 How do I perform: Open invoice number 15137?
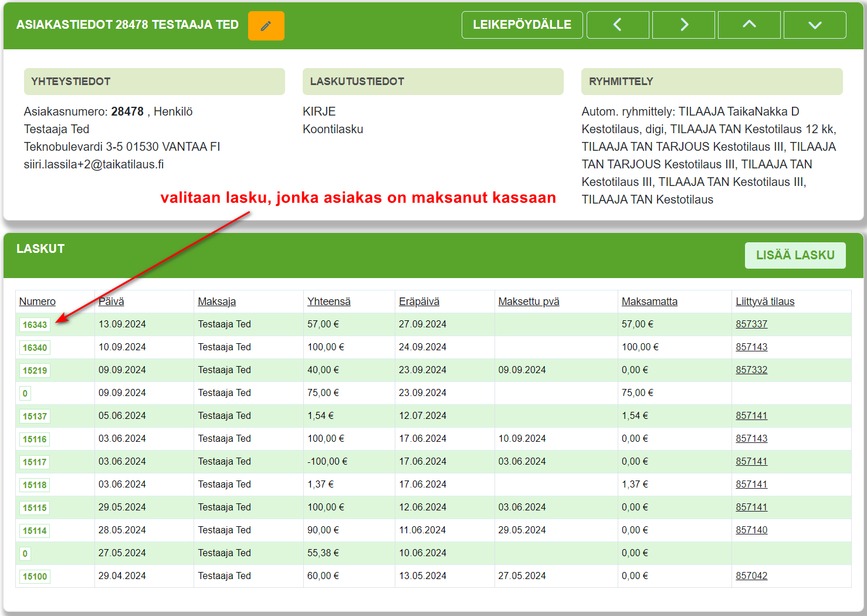tap(35, 416)
